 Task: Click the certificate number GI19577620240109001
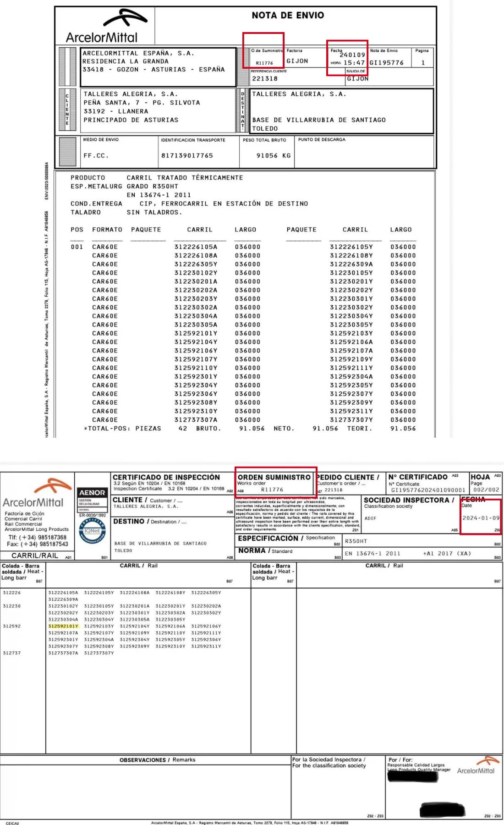pos(427,490)
